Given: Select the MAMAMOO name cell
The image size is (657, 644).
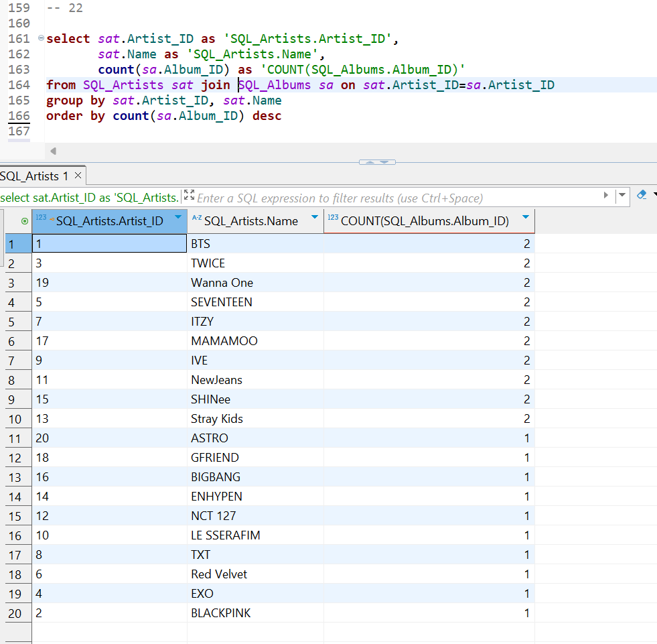Looking at the screenshot, I should (x=255, y=341).
